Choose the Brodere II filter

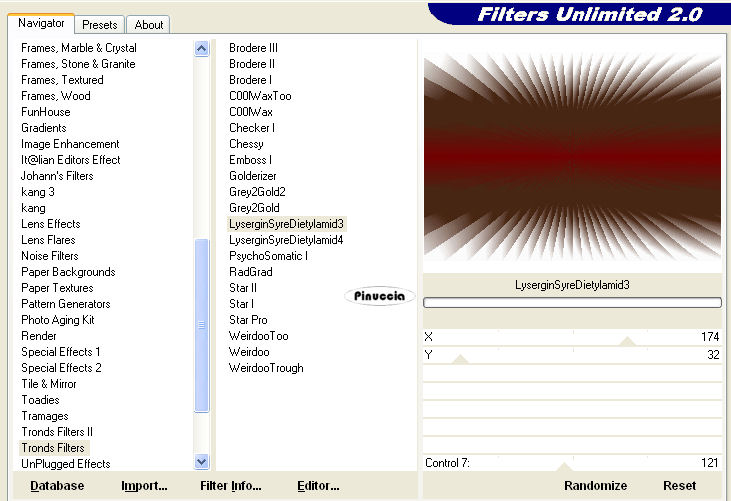pyautogui.click(x=252, y=64)
